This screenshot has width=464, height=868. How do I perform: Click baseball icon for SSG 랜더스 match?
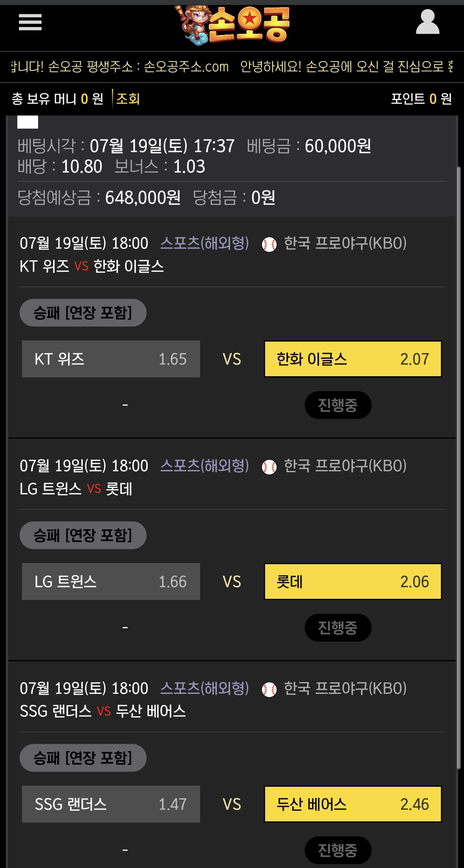(x=269, y=689)
